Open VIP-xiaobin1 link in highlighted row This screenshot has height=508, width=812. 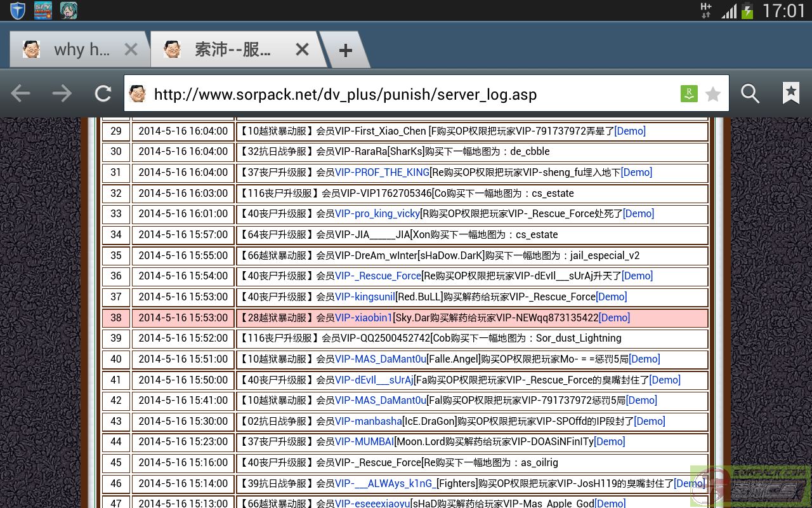[x=363, y=317]
